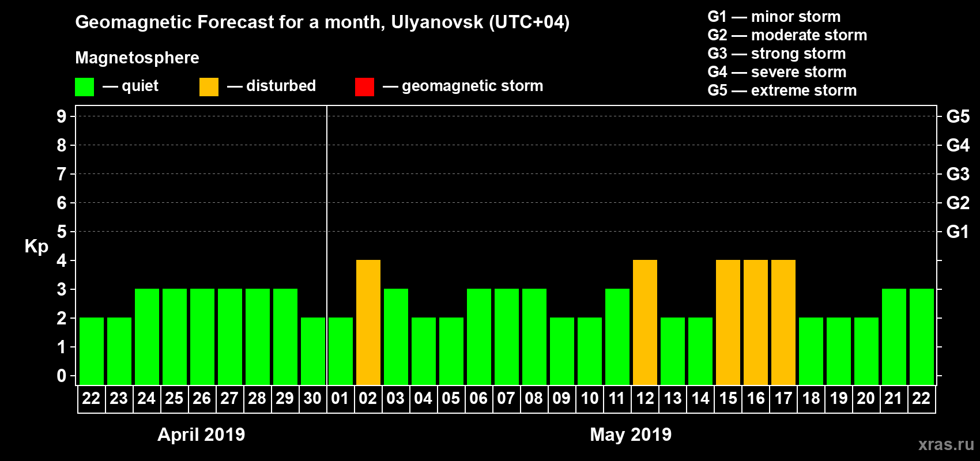Select the orange bar for May 12

pos(645,323)
